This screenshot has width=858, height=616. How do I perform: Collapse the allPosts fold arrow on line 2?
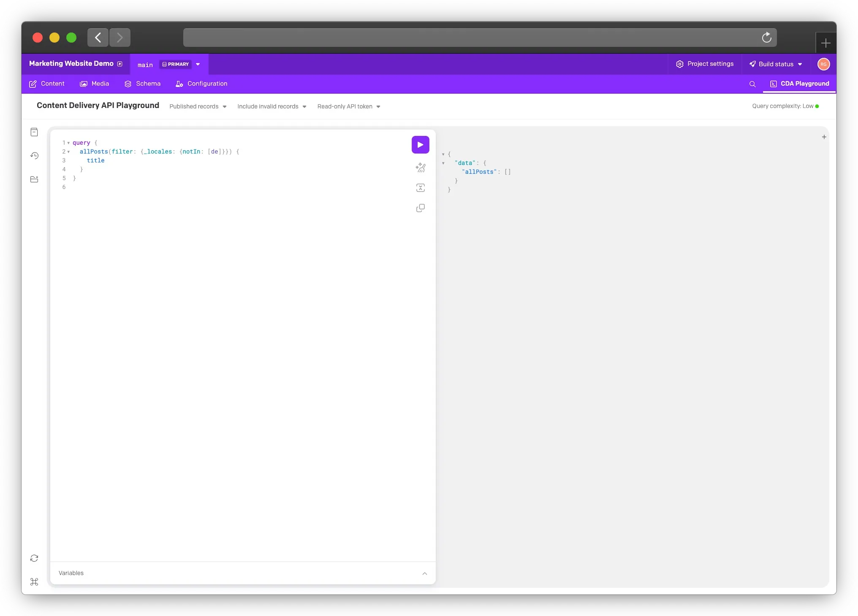tap(68, 152)
